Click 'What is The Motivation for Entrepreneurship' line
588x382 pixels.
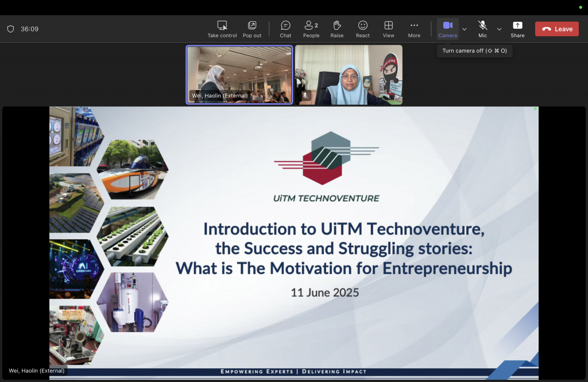tap(344, 268)
